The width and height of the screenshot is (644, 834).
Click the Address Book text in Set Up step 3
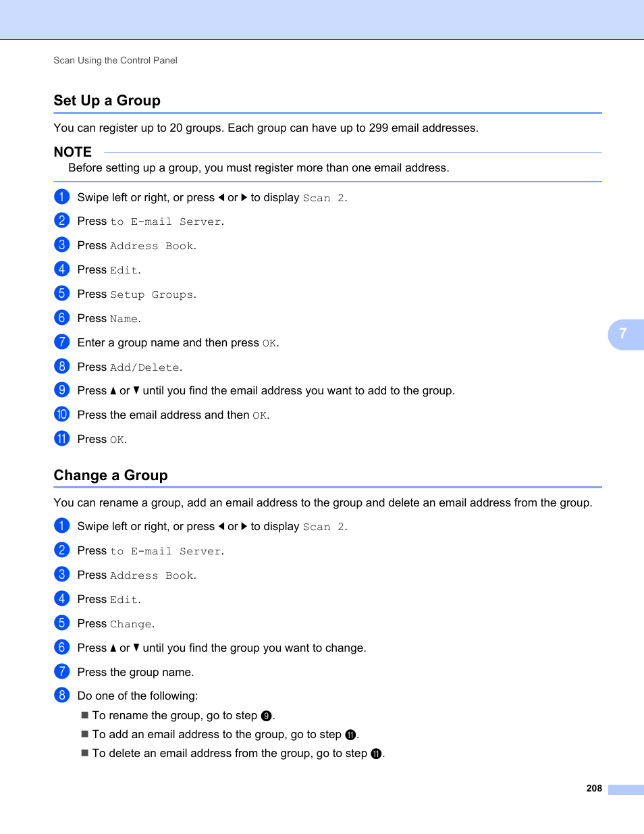click(x=152, y=246)
